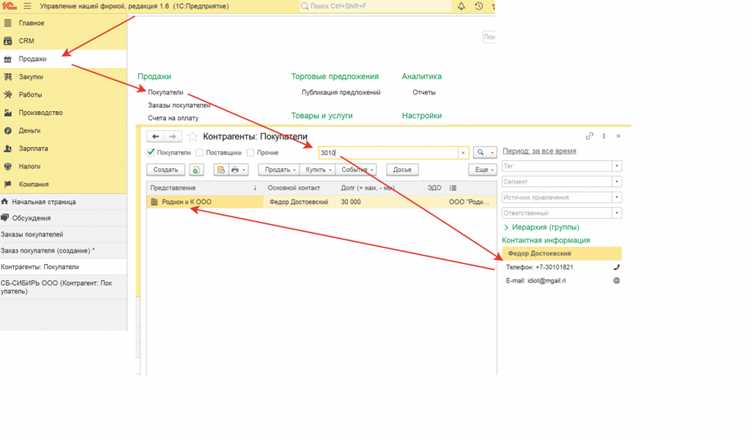Click the list view icon column header

coord(453,188)
